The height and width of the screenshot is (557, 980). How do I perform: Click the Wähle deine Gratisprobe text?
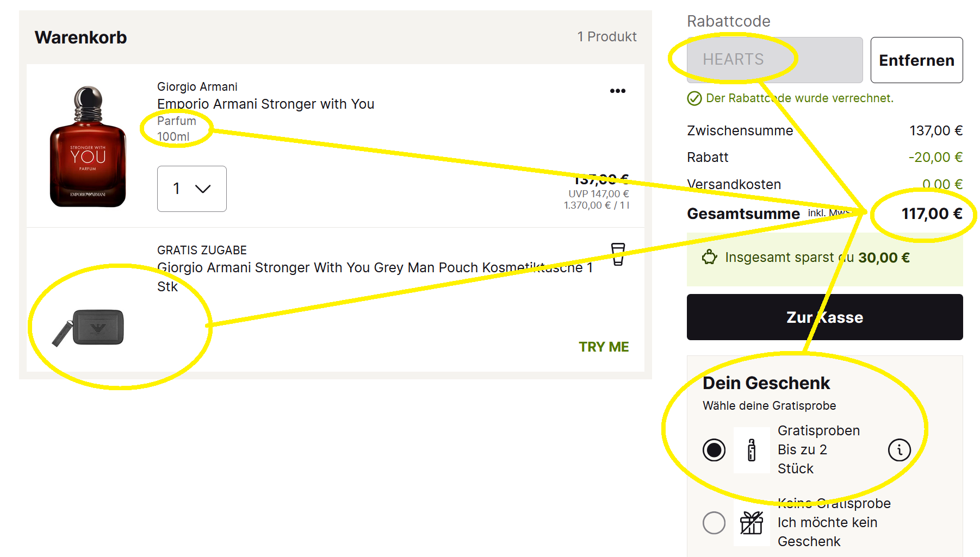tap(769, 406)
